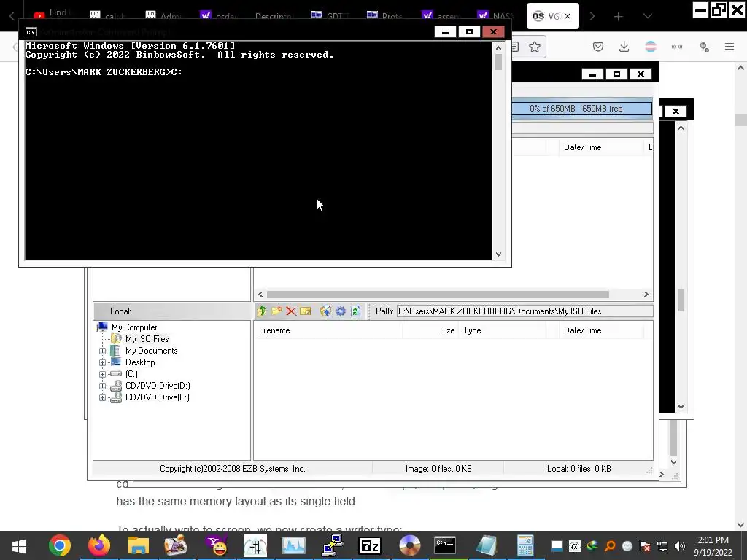
Task: Open Command Prompt system menu icon
Action: pos(31,32)
